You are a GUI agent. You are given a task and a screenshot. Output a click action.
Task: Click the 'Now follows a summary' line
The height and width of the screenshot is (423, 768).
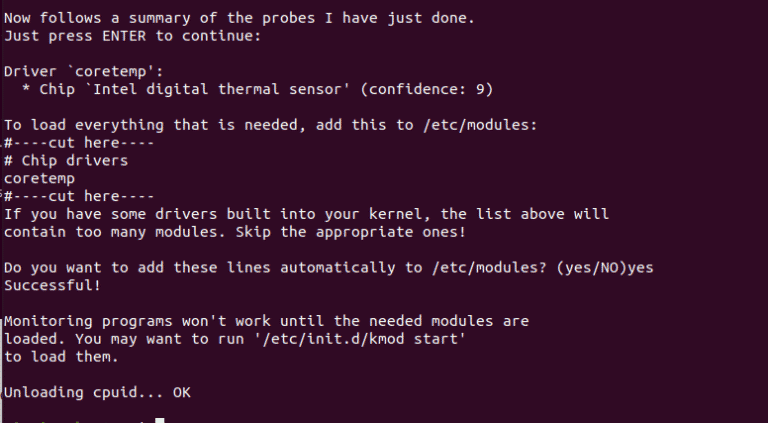[x=240, y=18]
